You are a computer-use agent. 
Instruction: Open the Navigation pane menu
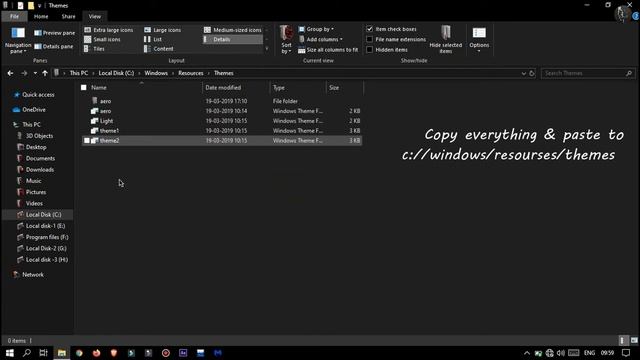coord(18,40)
